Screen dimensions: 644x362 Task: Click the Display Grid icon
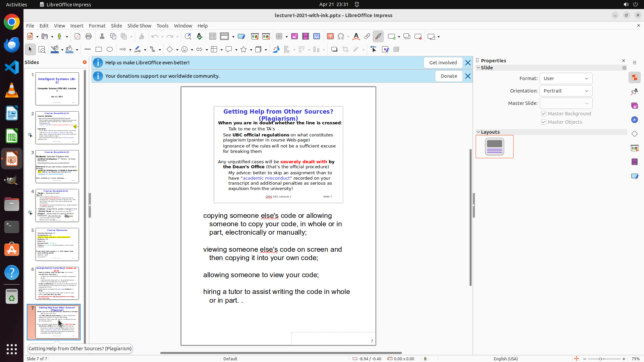[213, 37]
